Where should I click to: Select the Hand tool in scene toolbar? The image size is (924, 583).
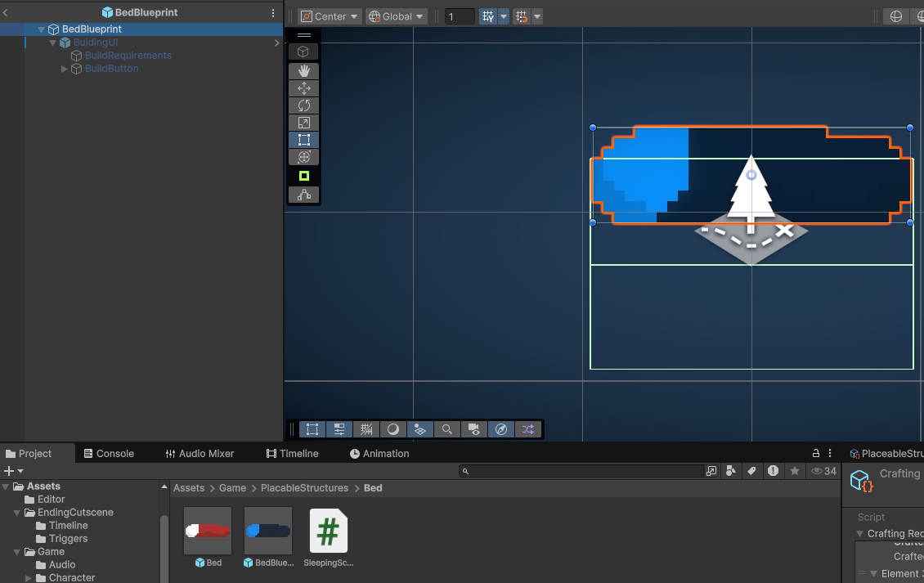coord(303,71)
